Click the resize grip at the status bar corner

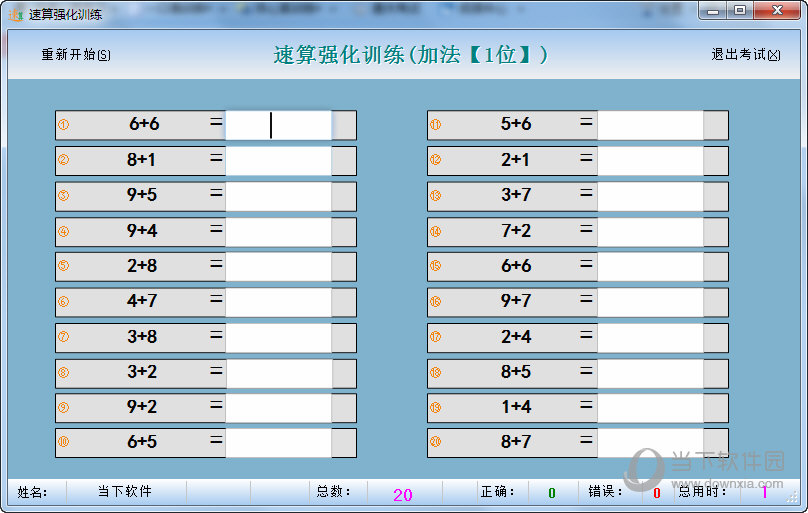pyautogui.click(x=792, y=497)
